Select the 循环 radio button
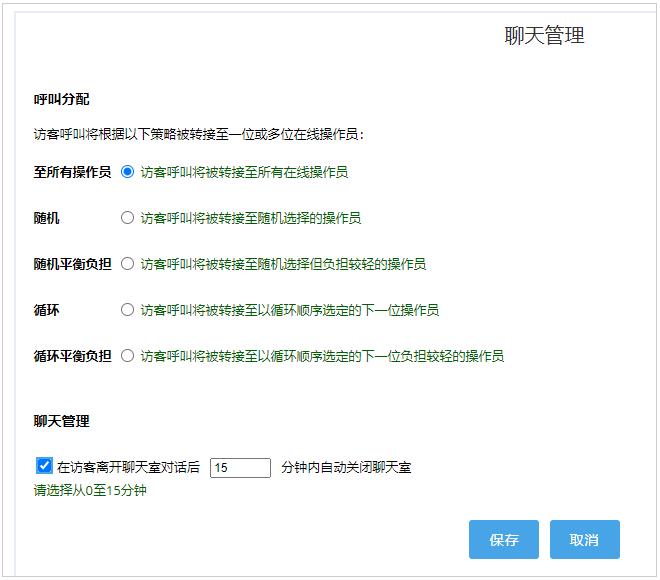 point(127,310)
